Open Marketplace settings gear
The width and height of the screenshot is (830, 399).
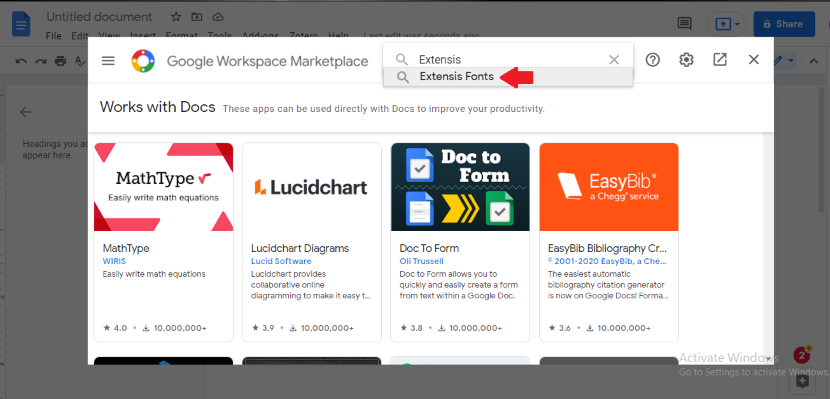tap(687, 60)
